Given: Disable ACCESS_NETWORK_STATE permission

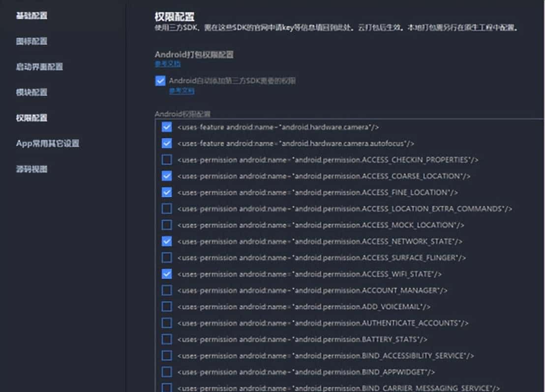Looking at the screenshot, I should coord(166,241).
